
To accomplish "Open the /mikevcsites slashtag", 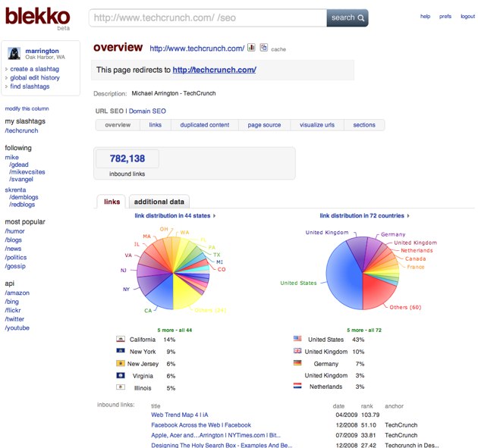I will pyautogui.click(x=27, y=172).
